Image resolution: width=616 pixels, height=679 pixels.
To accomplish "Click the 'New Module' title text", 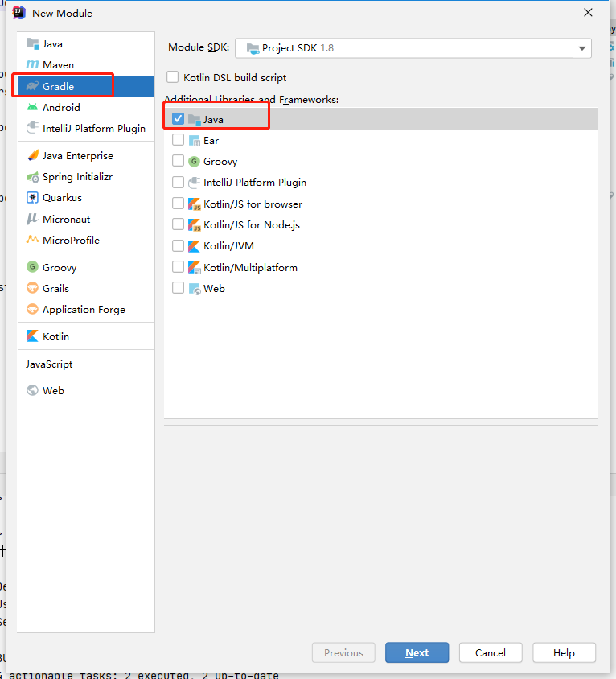I will pyautogui.click(x=62, y=14).
